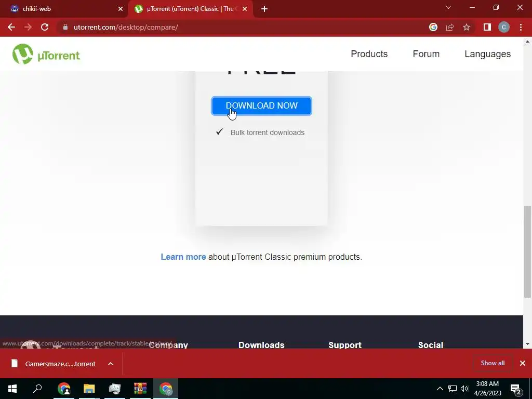Click the µTorrent logo

(46, 54)
